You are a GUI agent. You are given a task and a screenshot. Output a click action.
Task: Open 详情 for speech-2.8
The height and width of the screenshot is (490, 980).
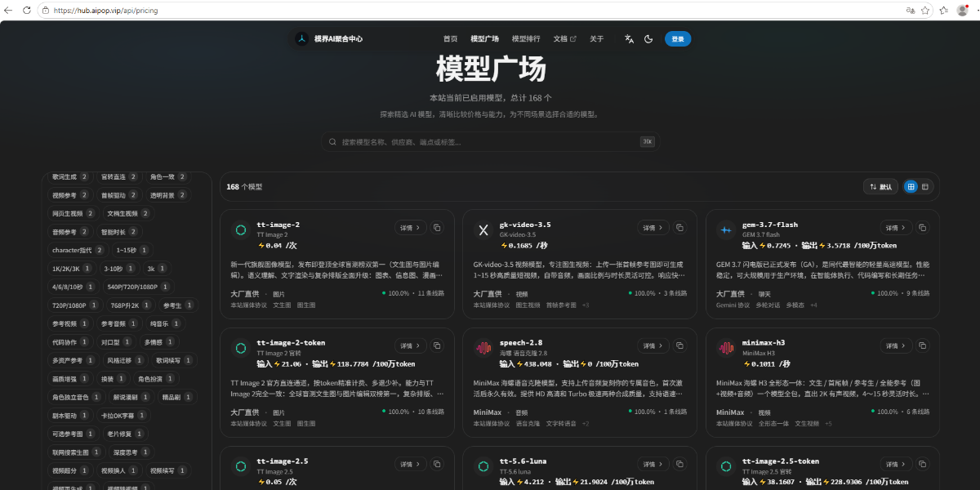[x=653, y=346]
